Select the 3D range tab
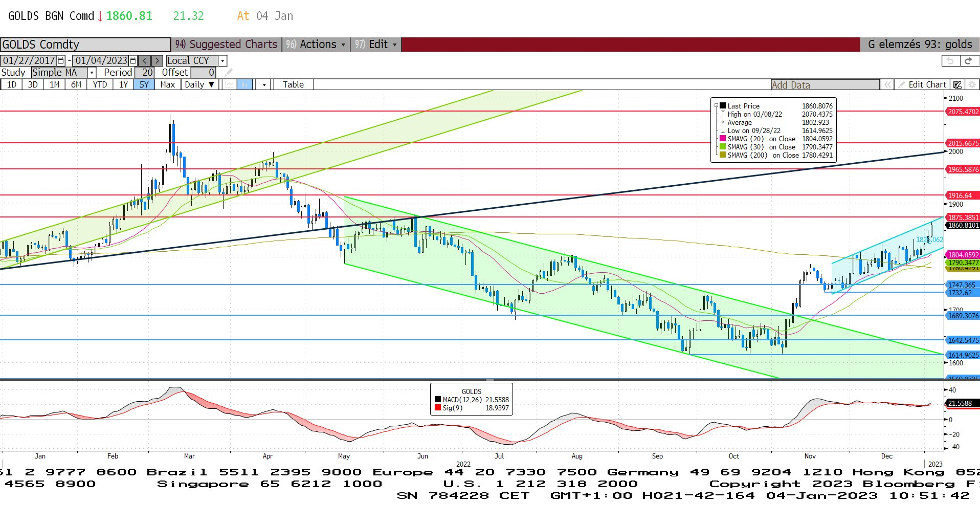Viewport: 980px width, 524px height. coord(33,84)
